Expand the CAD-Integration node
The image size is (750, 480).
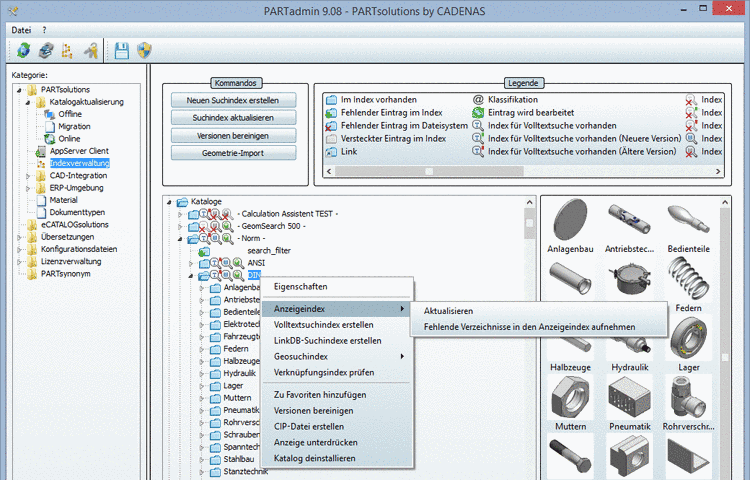28,176
